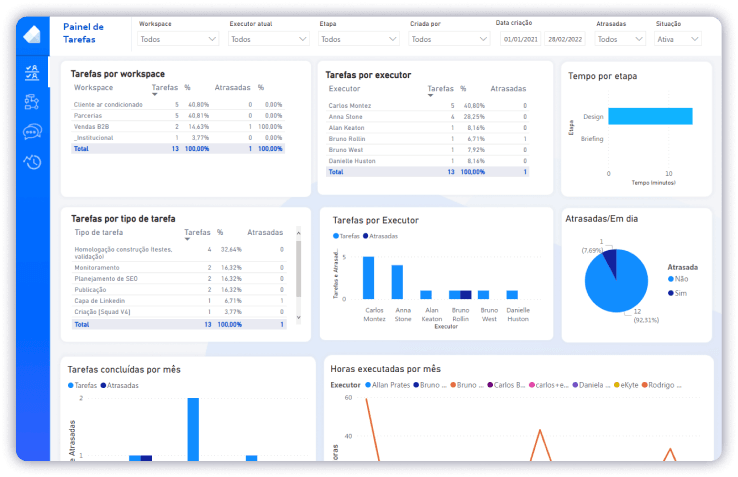The width and height of the screenshot is (738, 477).
Task: Click 'Tipo de tarefa' column header
Action: click(x=98, y=232)
